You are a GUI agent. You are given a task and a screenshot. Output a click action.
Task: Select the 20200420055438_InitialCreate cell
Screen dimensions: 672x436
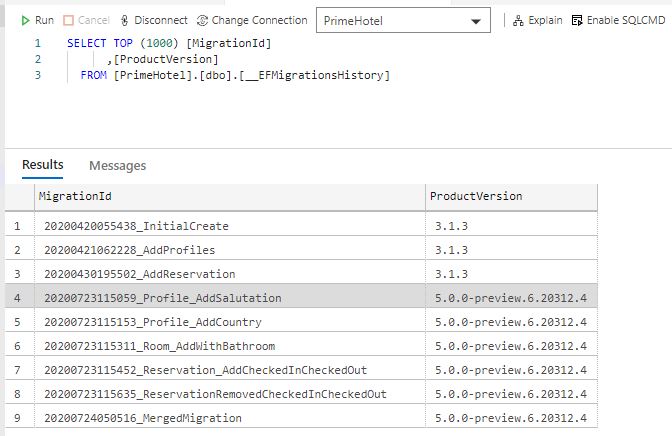(230, 226)
